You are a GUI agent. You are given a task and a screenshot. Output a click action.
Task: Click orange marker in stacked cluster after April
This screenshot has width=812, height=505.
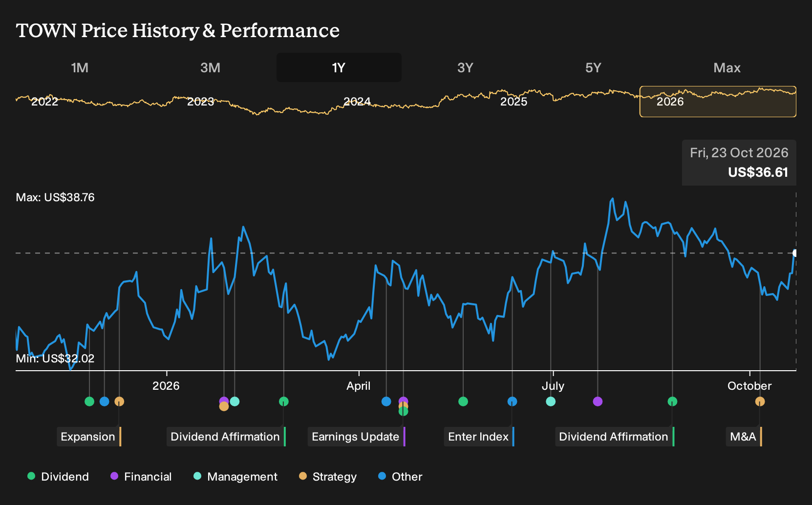pos(403,405)
